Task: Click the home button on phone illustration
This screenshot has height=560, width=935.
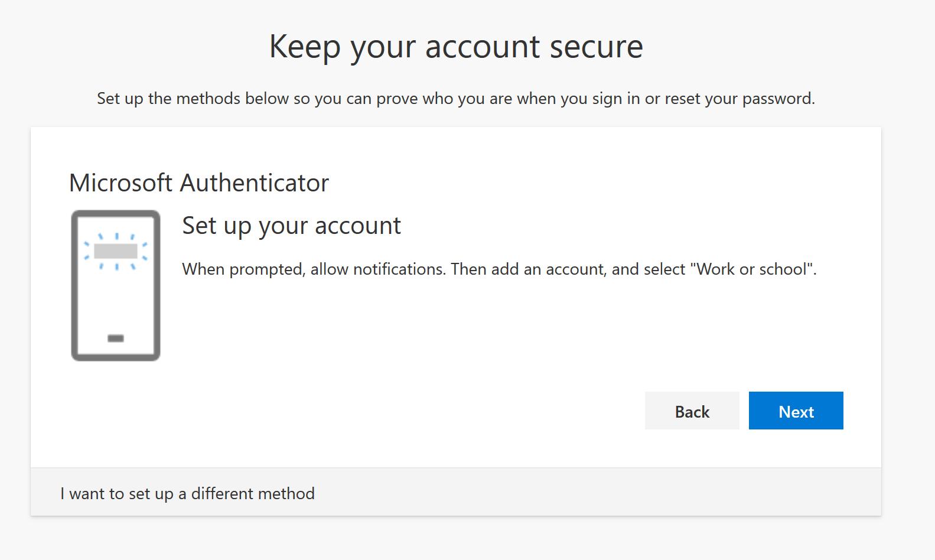Action: 116,338
